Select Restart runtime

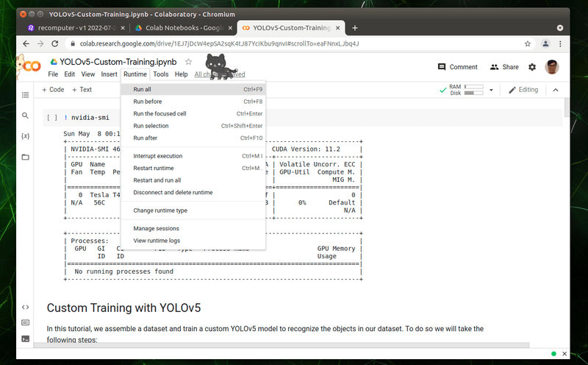[x=193, y=168]
